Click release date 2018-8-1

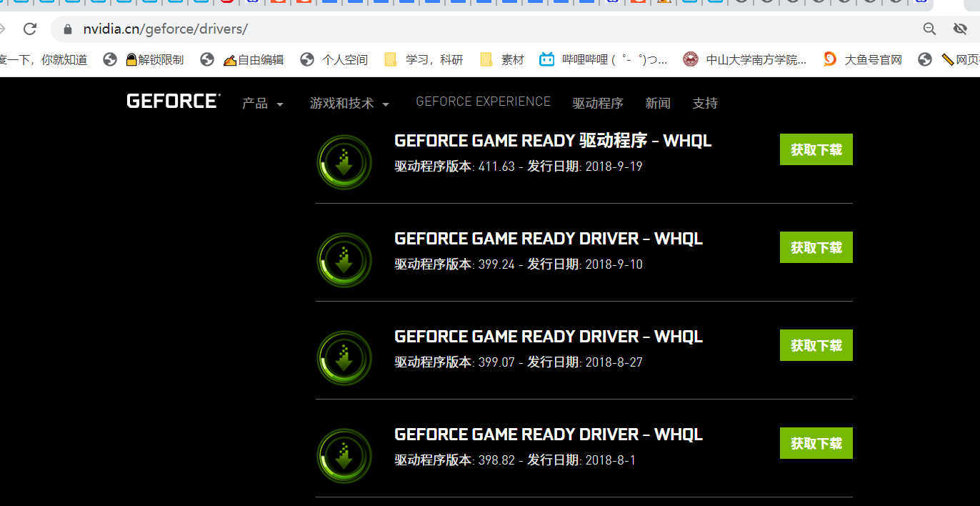610,460
